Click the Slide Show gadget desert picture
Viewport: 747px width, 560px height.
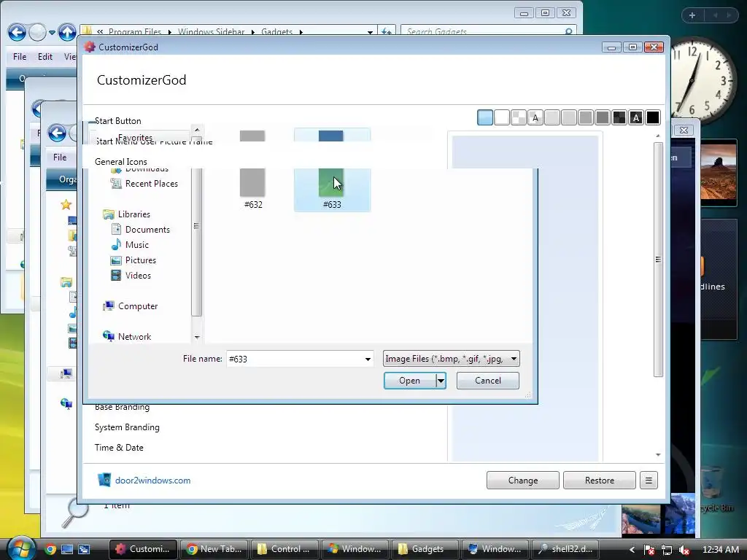tap(719, 172)
